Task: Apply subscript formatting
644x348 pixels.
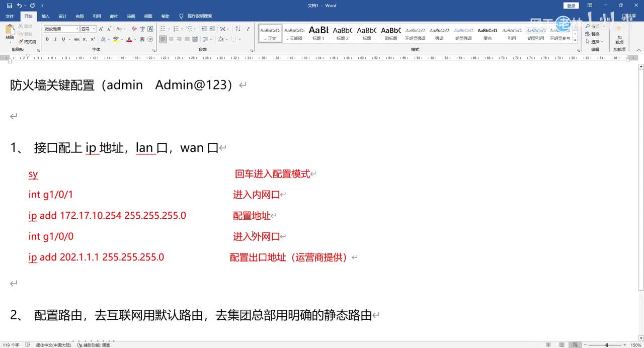Action: 85,39
